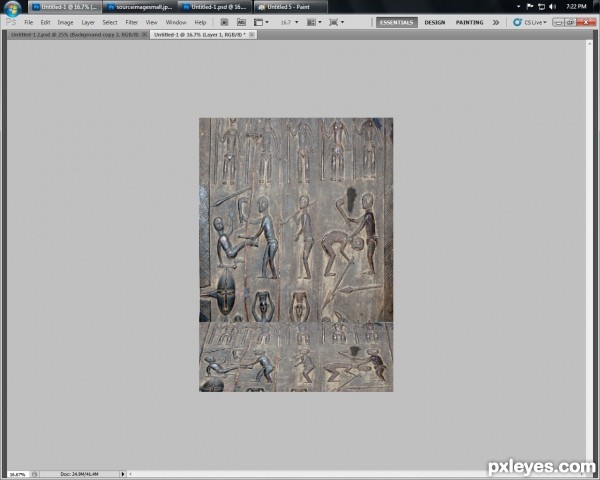This screenshot has width=600, height=480.
Task: Open the Image menu
Action: (x=65, y=22)
